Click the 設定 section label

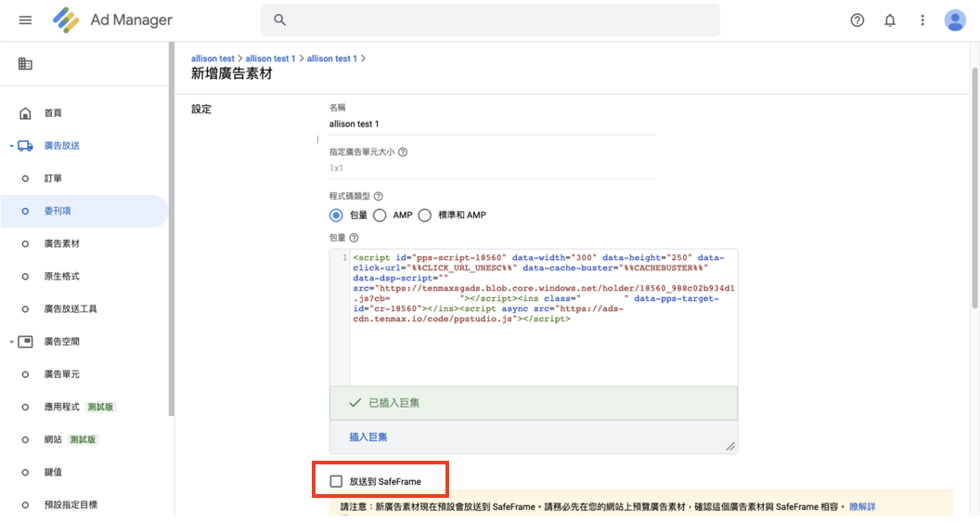(201, 109)
